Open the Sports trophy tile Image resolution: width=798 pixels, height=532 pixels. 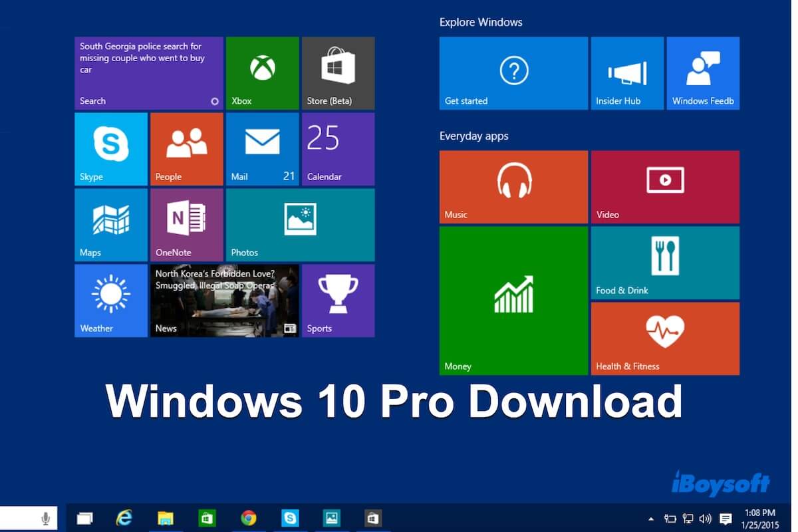338,301
